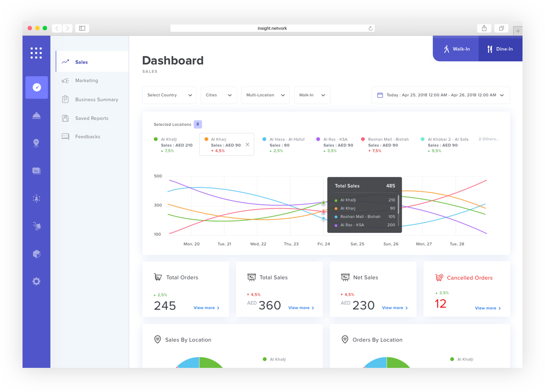Image resolution: width=545 pixels, height=392 pixels.
Task: Click the Business Summary clipboard icon
Action: click(65, 99)
